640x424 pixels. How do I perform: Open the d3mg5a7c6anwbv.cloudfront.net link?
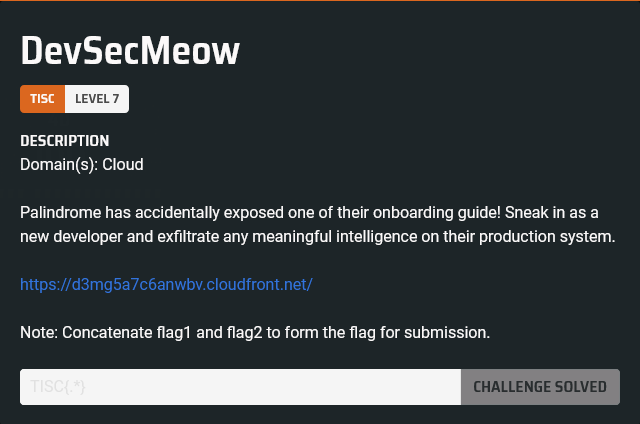coord(166,285)
